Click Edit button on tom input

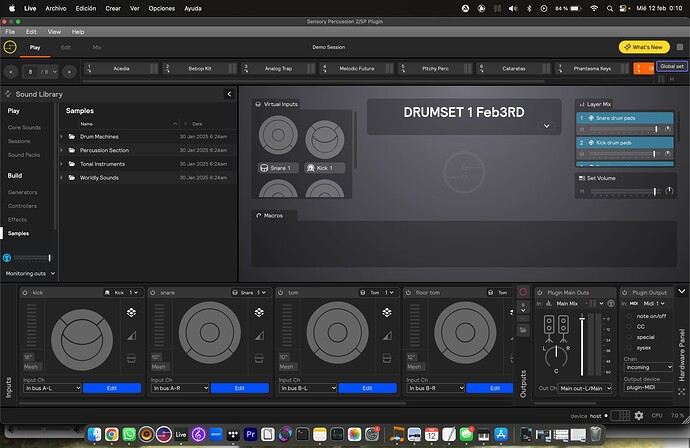click(x=367, y=388)
